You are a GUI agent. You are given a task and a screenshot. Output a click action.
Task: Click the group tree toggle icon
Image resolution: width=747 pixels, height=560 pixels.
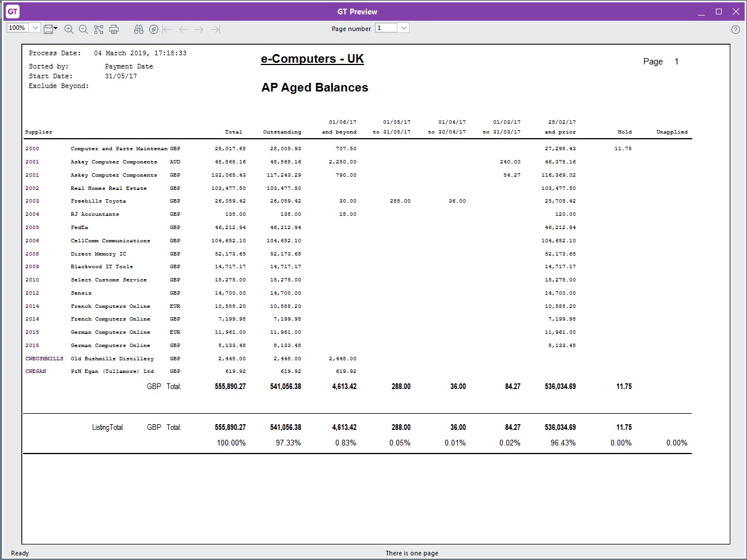pos(99,29)
